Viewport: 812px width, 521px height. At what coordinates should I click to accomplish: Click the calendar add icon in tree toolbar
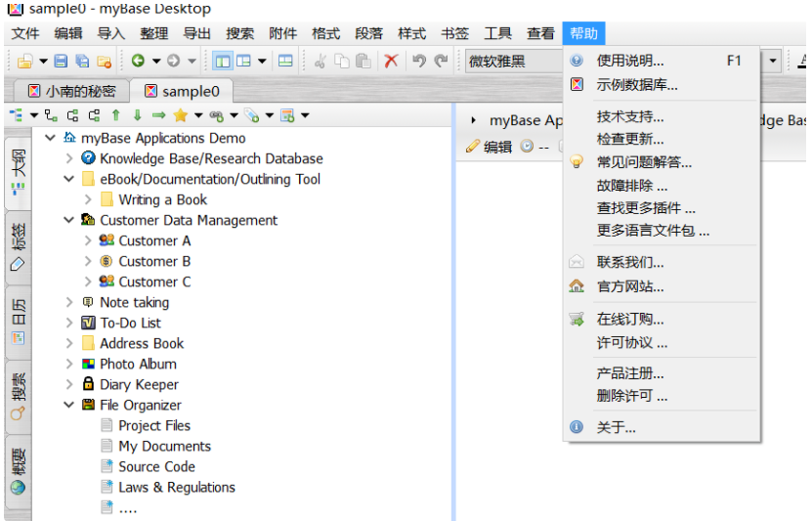(287, 115)
